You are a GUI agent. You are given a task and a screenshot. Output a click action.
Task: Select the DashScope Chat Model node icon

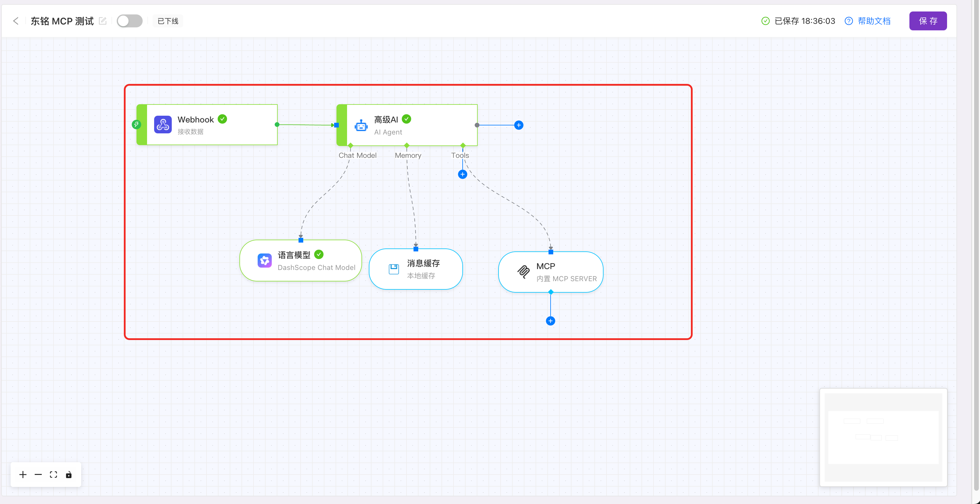point(264,261)
